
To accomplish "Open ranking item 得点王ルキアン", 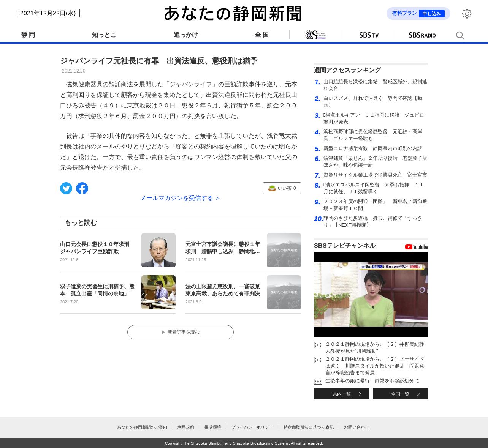I will click(375, 118).
